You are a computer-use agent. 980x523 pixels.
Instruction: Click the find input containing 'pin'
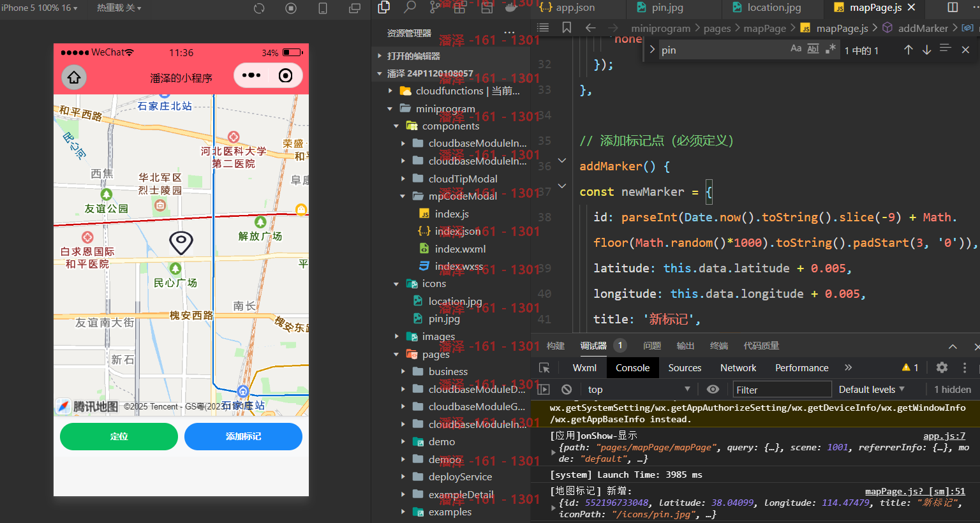pos(722,50)
